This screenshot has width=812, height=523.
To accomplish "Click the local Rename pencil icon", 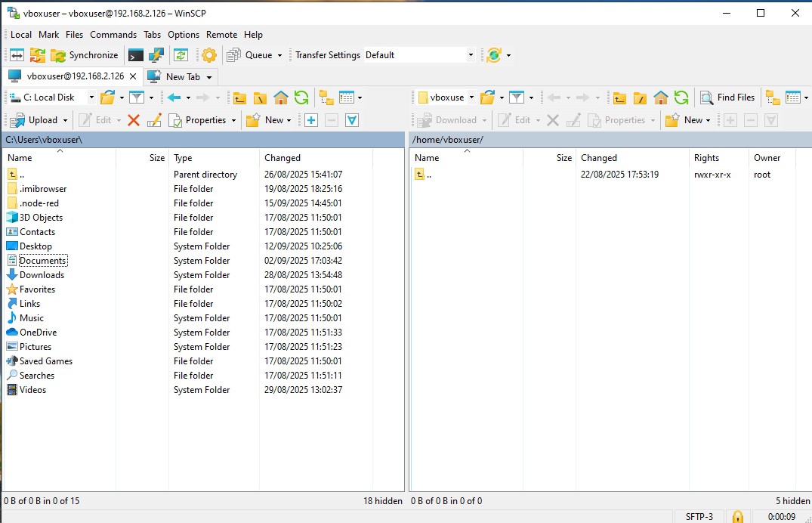I will (154, 120).
